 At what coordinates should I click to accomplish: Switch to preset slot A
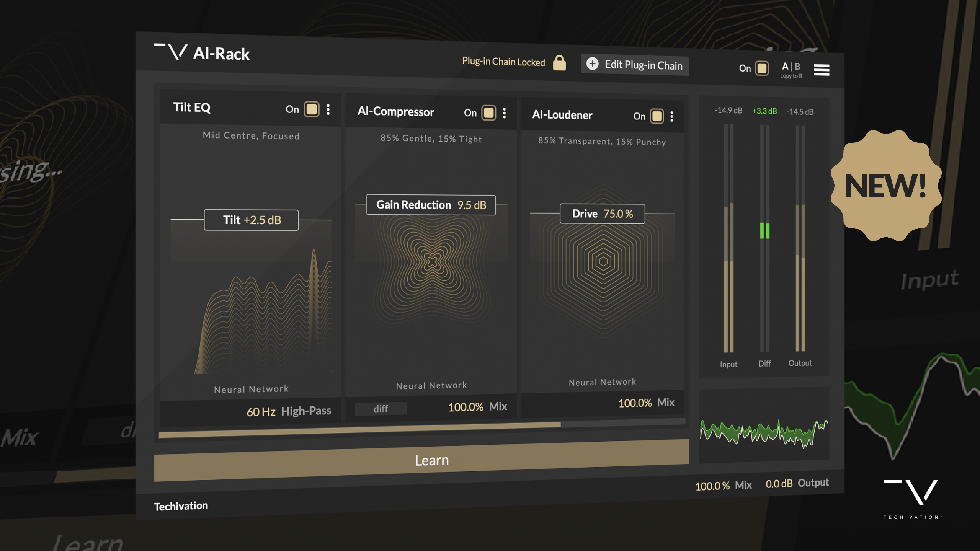pos(785,66)
